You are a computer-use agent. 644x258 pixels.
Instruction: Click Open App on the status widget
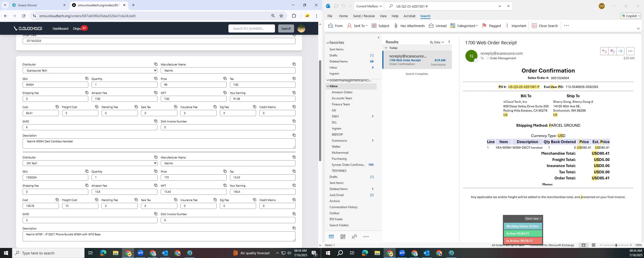533,218
